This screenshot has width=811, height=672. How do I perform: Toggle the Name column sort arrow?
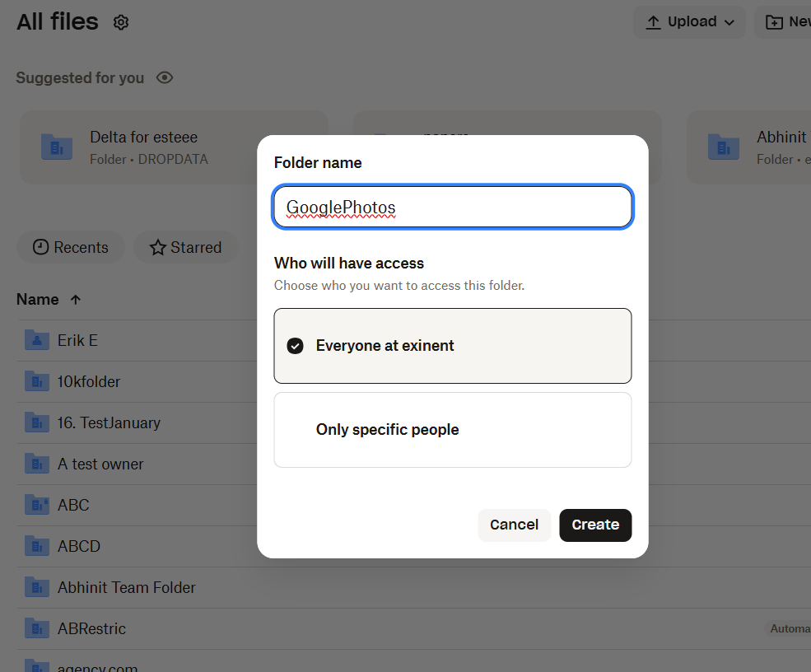coord(75,299)
